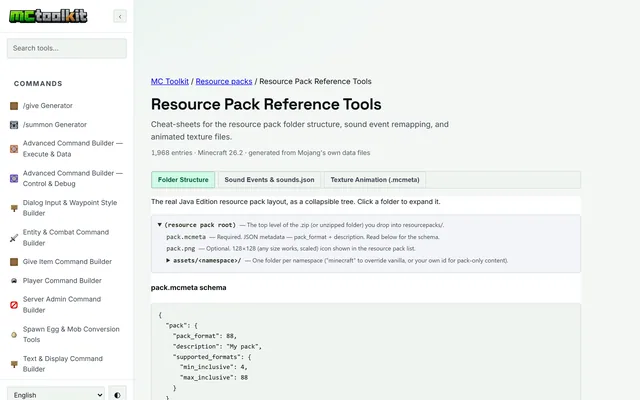
Task: Click the "supported_formats" code line
Action: [212, 357]
